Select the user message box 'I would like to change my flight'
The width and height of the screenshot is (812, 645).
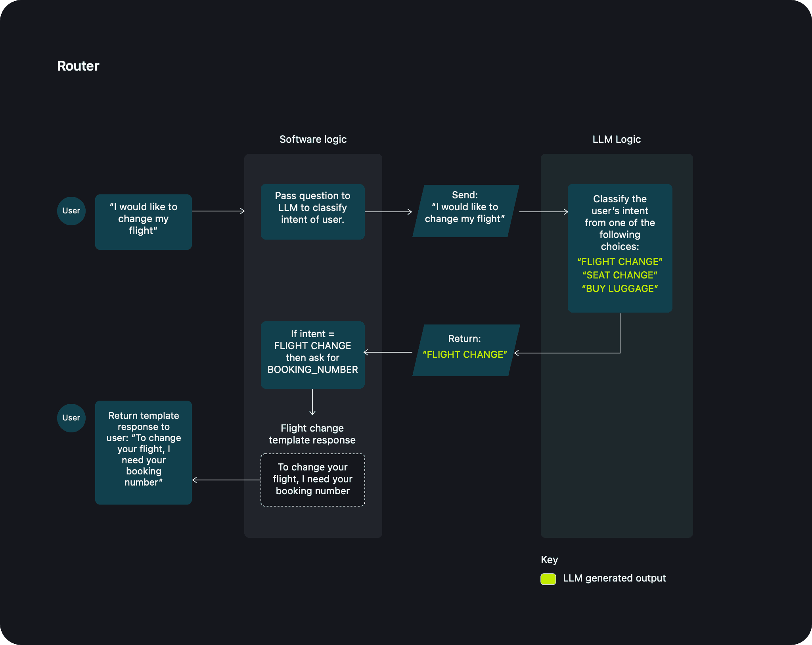point(144,222)
